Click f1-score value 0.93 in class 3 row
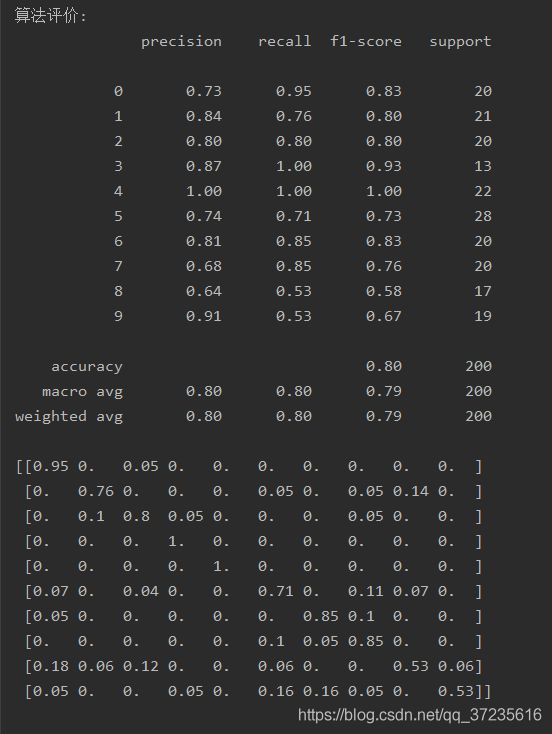552x734 pixels. coord(383,166)
